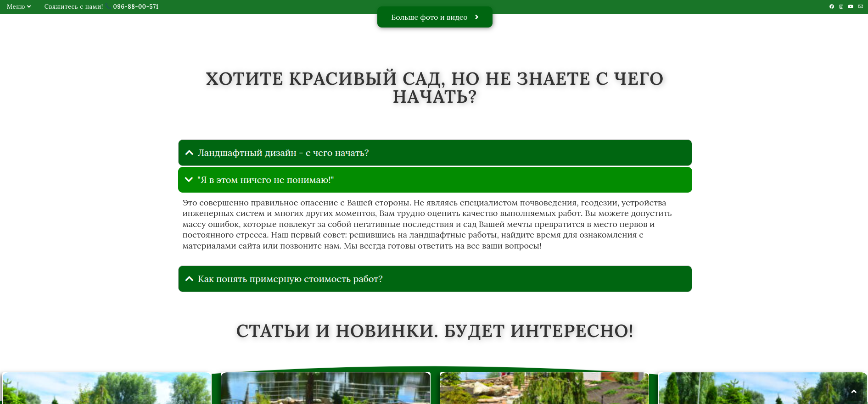Open the first article thumbnail
This screenshot has height=404, width=868.
click(106, 388)
